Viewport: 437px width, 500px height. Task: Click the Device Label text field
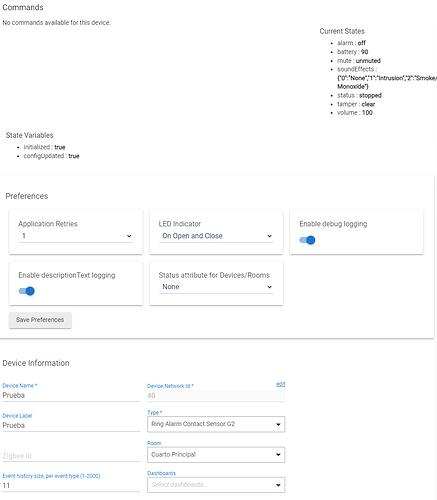71,426
